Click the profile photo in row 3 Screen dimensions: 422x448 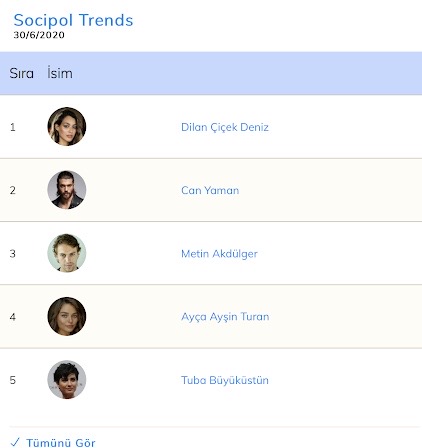click(67, 253)
